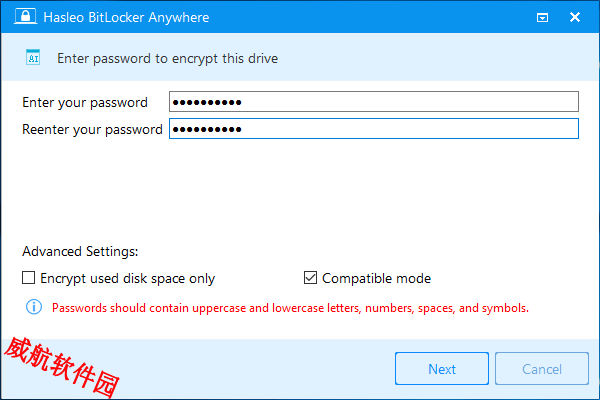Viewport: 600px width, 400px height.
Task: Proceed with the Next button
Action: coord(442,369)
